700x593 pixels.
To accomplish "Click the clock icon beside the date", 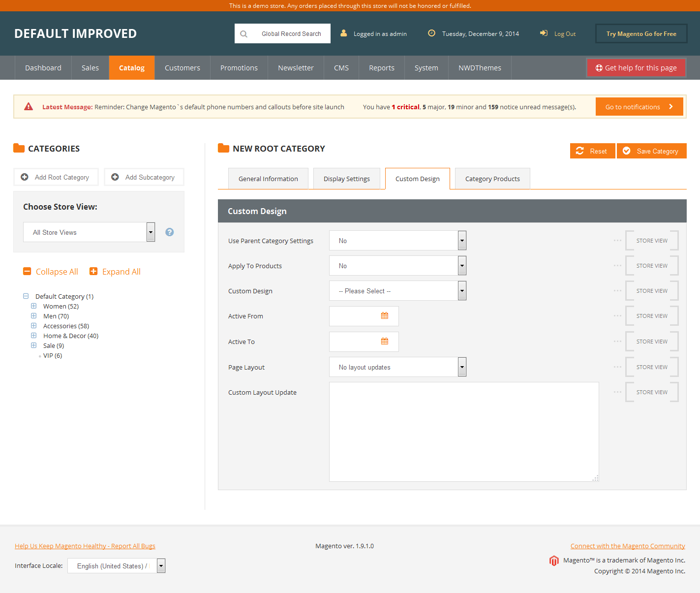I will (x=431, y=33).
